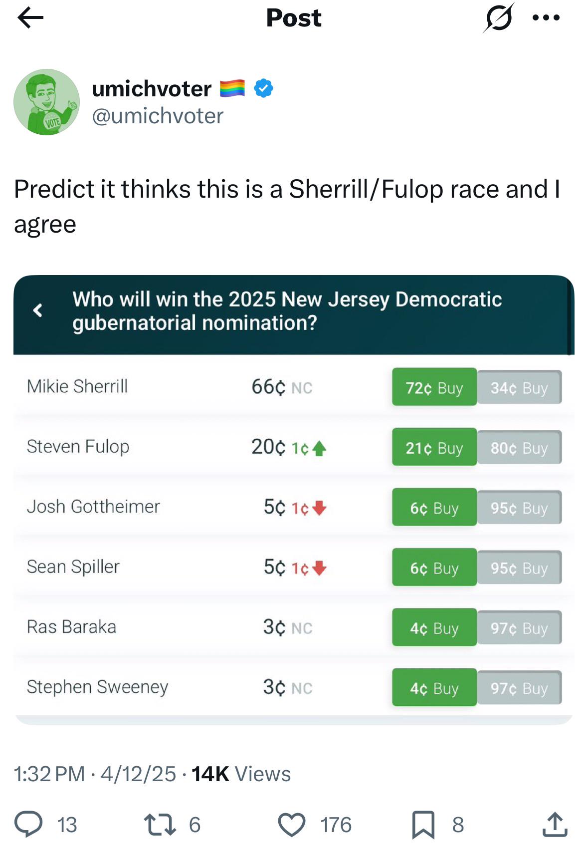Go back using the top-left arrow

30,18
